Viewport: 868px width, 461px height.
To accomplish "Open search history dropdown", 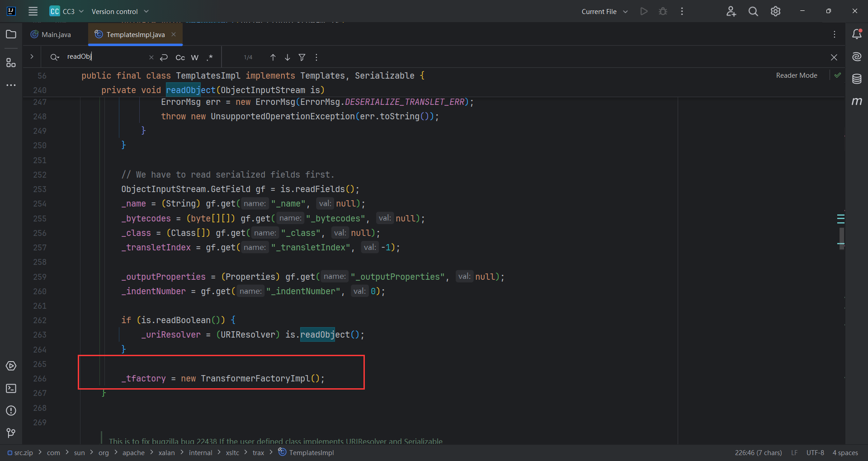I will tap(55, 57).
